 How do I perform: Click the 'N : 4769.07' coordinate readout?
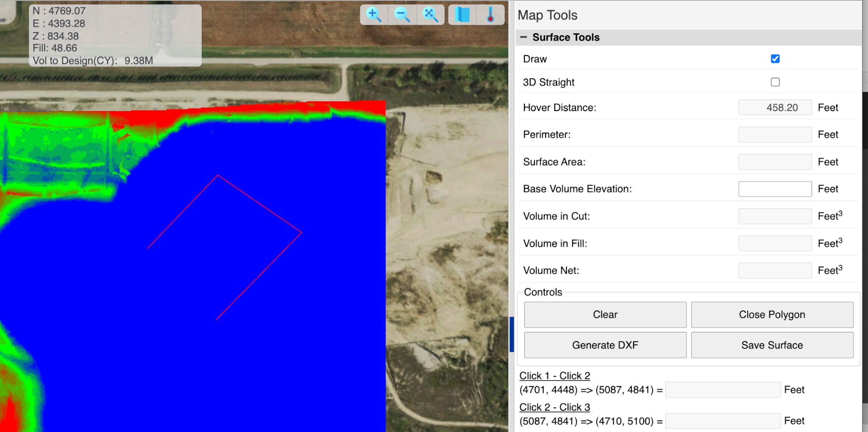tap(59, 11)
